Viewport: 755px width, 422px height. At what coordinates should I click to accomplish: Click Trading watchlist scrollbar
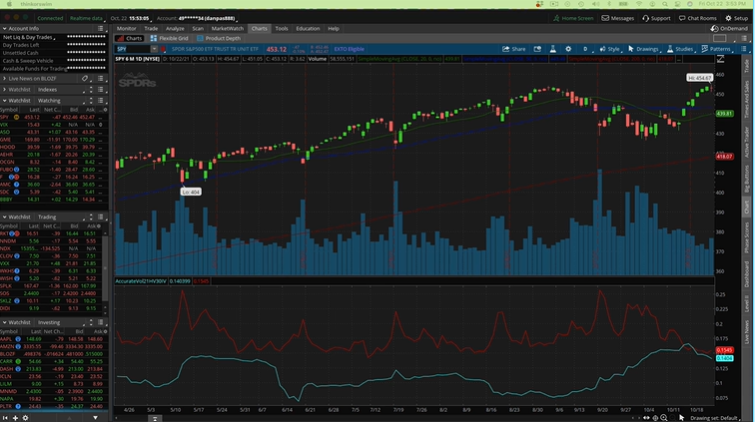tap(105, 267)
